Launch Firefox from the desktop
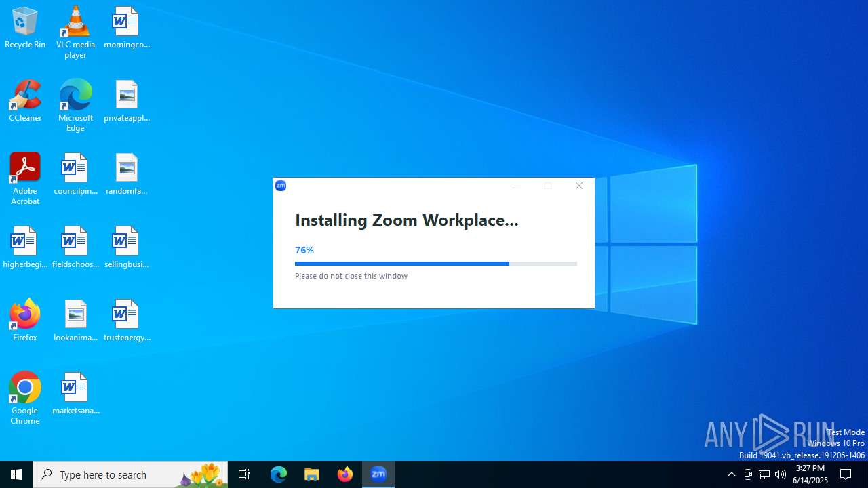 (25, 321)
